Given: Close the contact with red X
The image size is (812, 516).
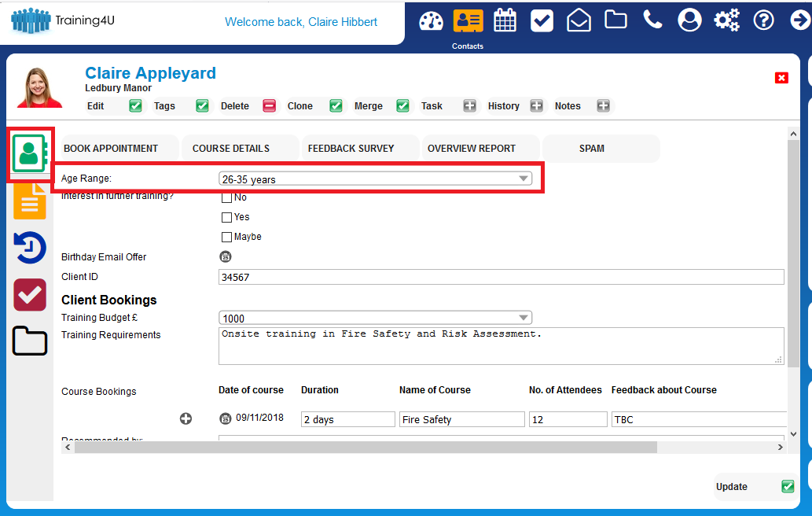Looking at the screenshot, I should click(x=781, y=78).
